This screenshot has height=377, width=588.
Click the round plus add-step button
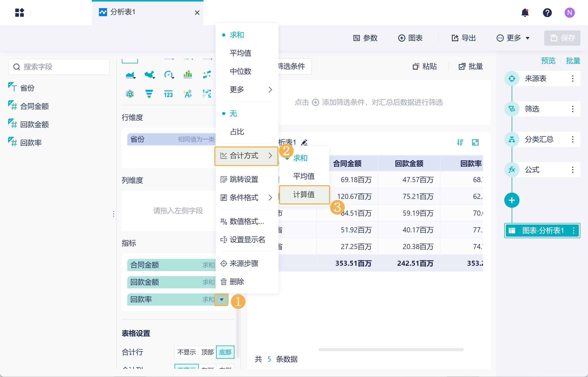click(x=512, y=200)
